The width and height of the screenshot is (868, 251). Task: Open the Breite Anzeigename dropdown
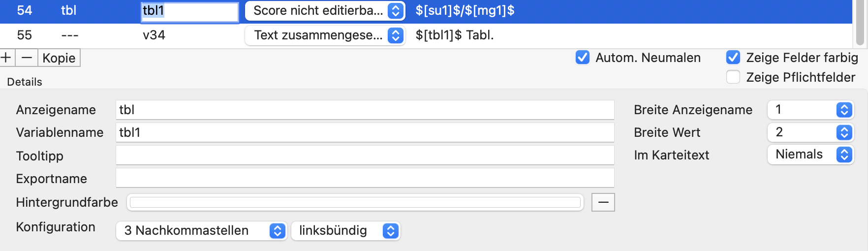(x=810, y=110)
